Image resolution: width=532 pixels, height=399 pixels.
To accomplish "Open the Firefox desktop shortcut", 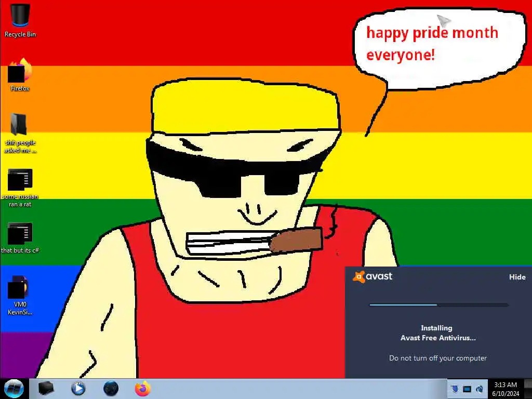I will [x=20, y=75].
